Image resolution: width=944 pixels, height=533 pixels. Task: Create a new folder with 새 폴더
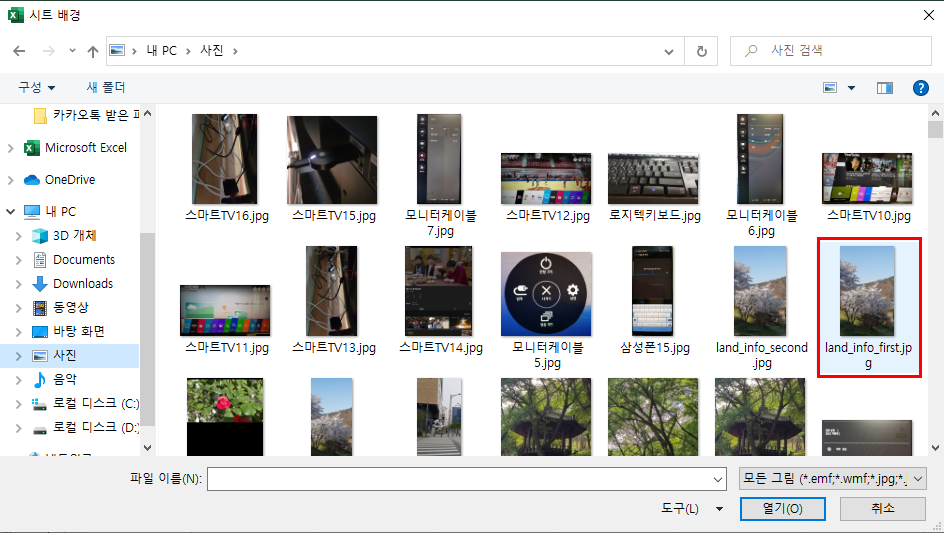coord(105,87)
